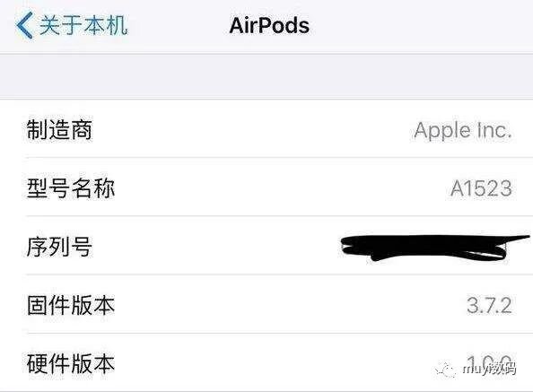This screenshot has width=533, height=392.
Task: Select the 型号名称 row label
Action: [71, 187]
